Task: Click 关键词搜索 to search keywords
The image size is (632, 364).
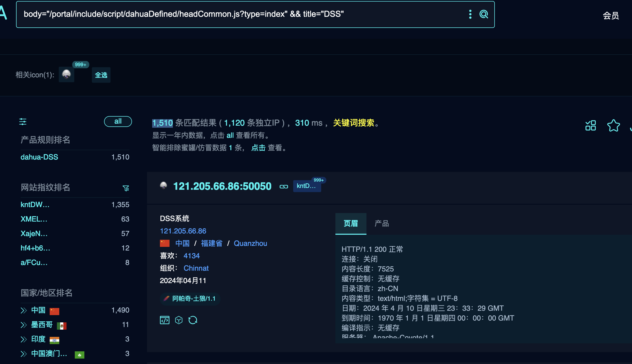Action: (x=354, y=123)
